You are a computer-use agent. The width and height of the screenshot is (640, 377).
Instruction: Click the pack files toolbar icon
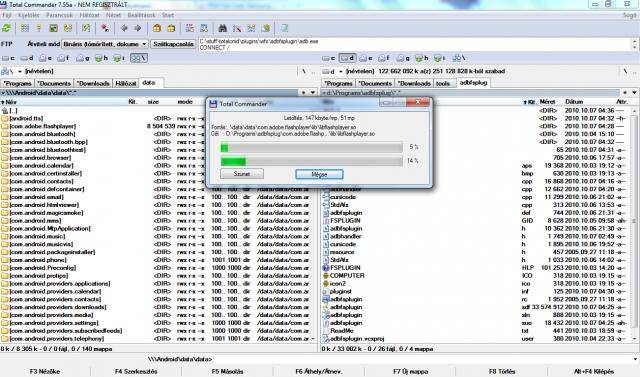coord(157,28)
